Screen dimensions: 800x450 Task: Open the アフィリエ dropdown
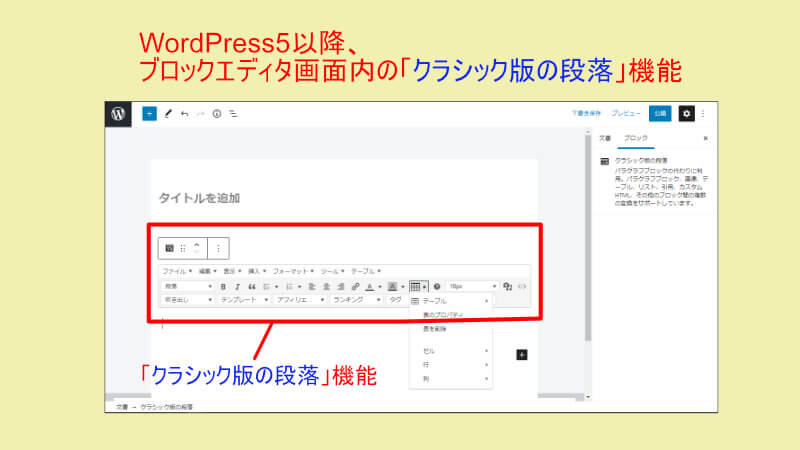(300, 300)
